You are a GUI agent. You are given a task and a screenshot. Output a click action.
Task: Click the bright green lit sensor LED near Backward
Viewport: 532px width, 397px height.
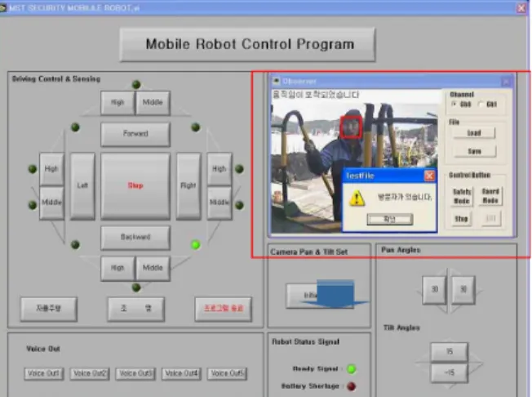pos(196,244)
